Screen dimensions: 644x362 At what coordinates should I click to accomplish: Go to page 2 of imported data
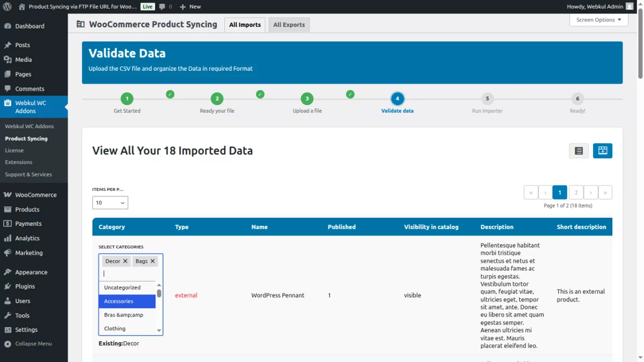[x=575, y=192]
